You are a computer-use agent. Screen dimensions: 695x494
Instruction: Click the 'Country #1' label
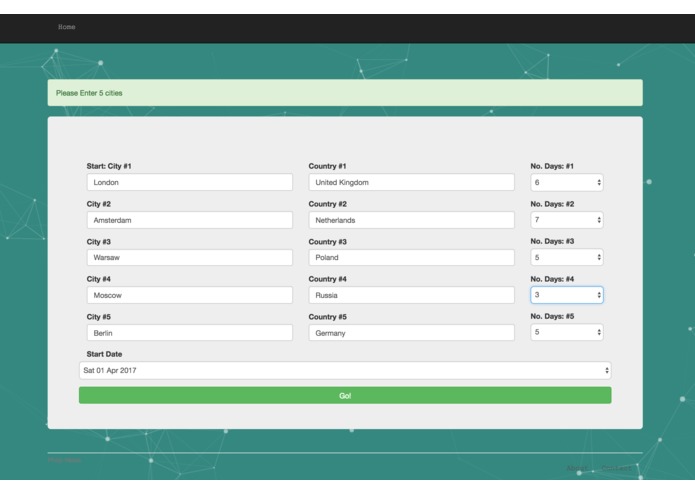pos(328,166)
